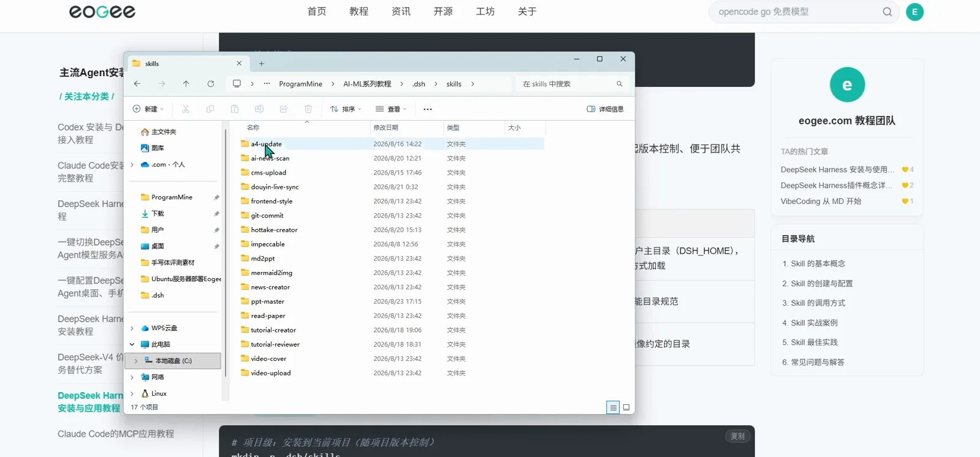Toggle the 详细信息 details pane
This screenshot has width=980, height=457.
click(x=605, y=109)
